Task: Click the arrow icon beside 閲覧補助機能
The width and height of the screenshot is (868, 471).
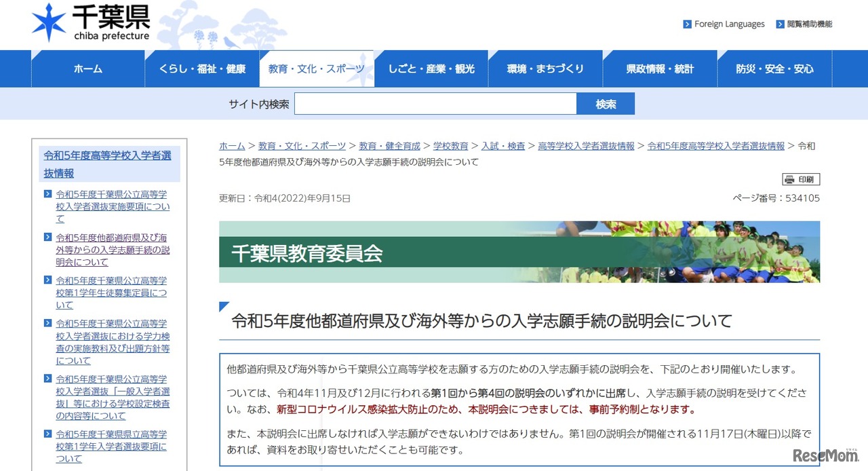Action: (x=781, y=24)
